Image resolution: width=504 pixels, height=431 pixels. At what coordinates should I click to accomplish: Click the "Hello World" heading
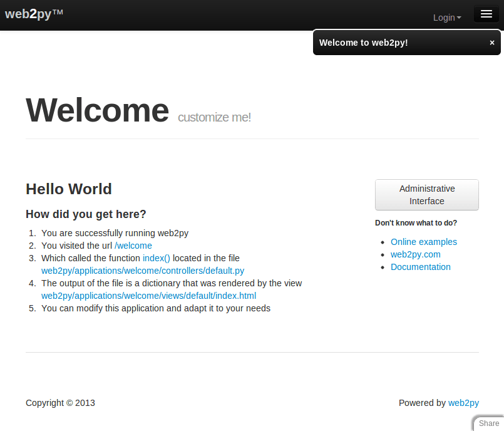(x=69, y=189)
